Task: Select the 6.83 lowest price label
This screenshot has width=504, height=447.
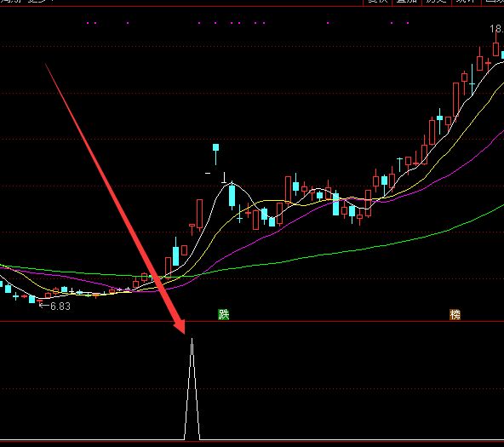Action: coord(60,307)
